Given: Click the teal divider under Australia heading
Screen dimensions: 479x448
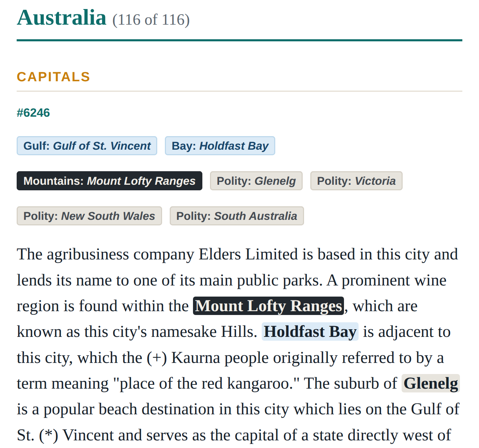Looking at the screenshot, I should [x=239, y=40].
